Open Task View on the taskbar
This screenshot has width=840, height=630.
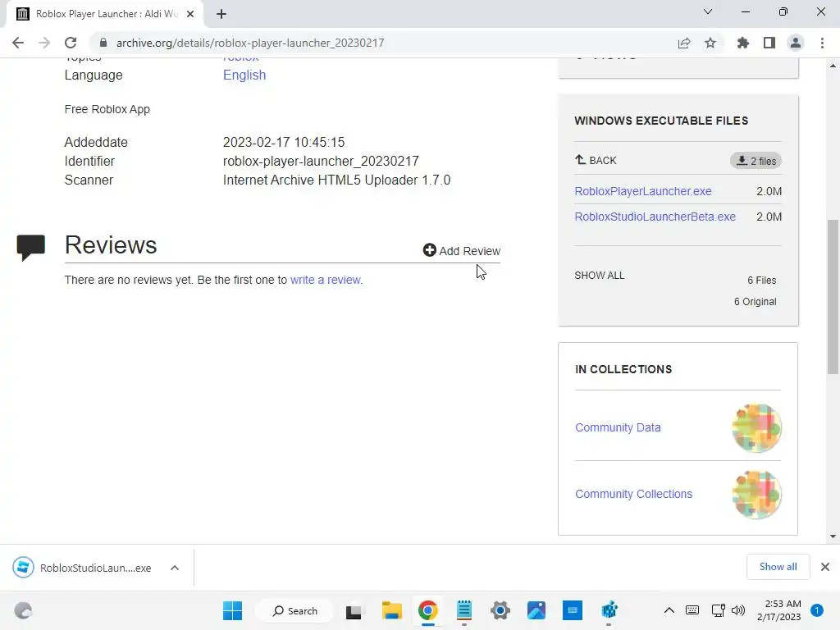[354, 610]
